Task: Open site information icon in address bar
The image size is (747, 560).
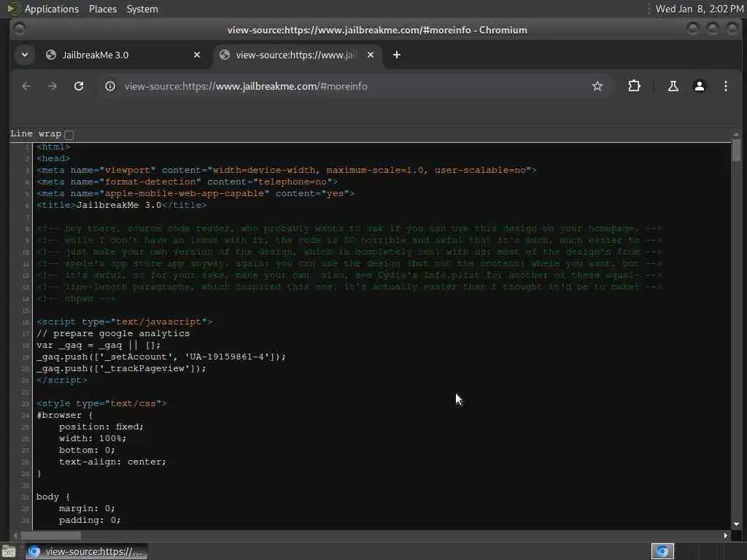Action: [110, 86]
